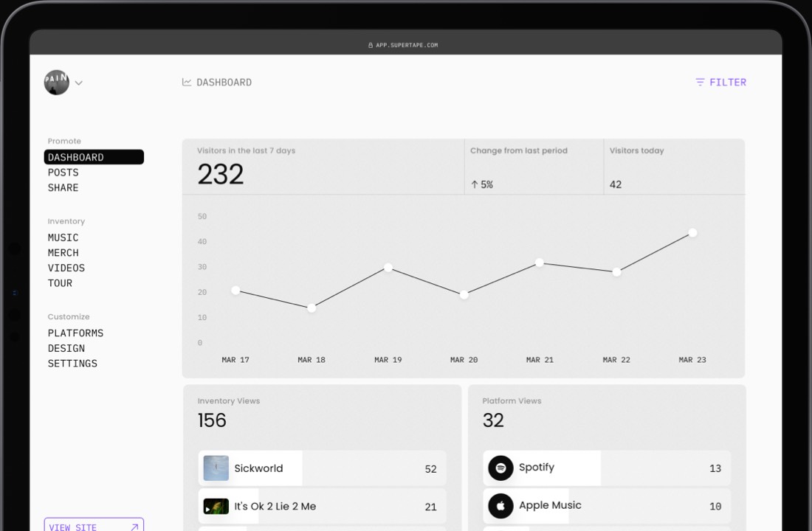Open the It's Ok 2 Lie 2 Me row
Viewport: 812px width, 531px height.
(322, 507)
